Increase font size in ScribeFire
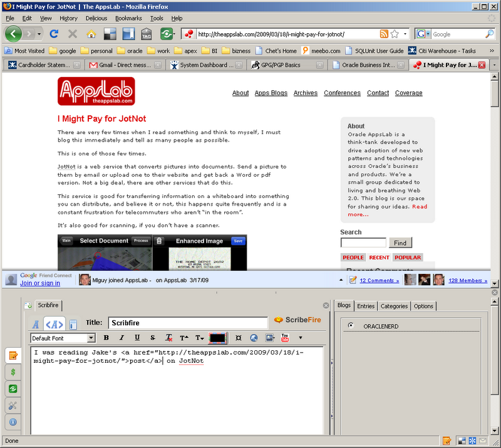The image size is (501, 448). click(x=184, y=338)
